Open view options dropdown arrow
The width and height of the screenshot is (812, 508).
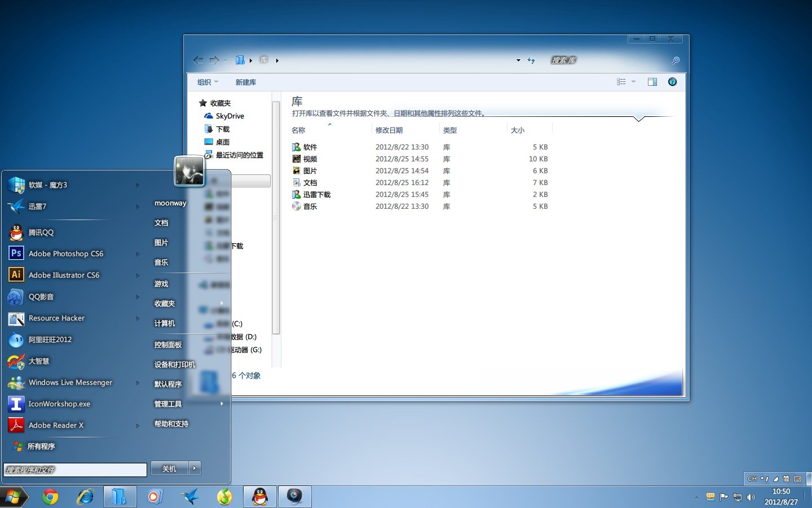click(633, 82)
